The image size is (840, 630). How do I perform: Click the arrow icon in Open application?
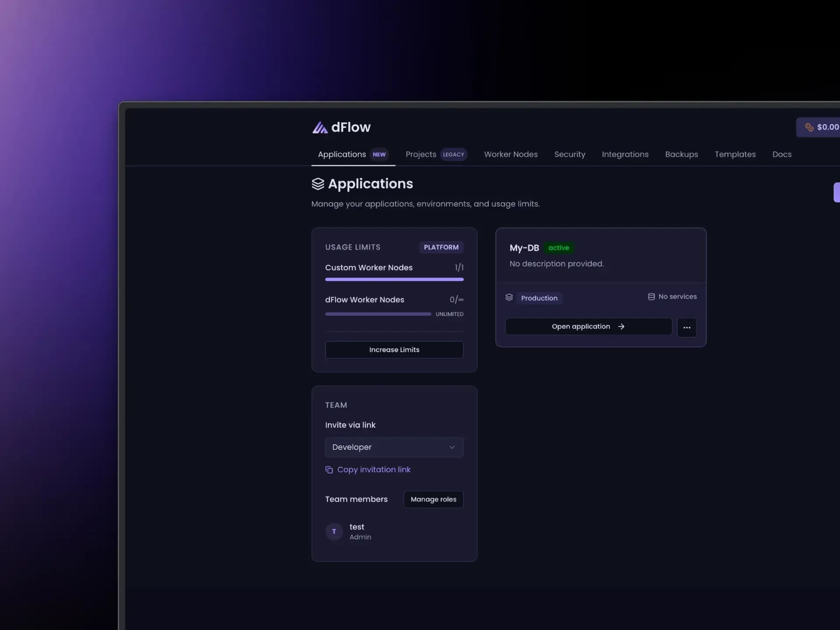[621, 327]
